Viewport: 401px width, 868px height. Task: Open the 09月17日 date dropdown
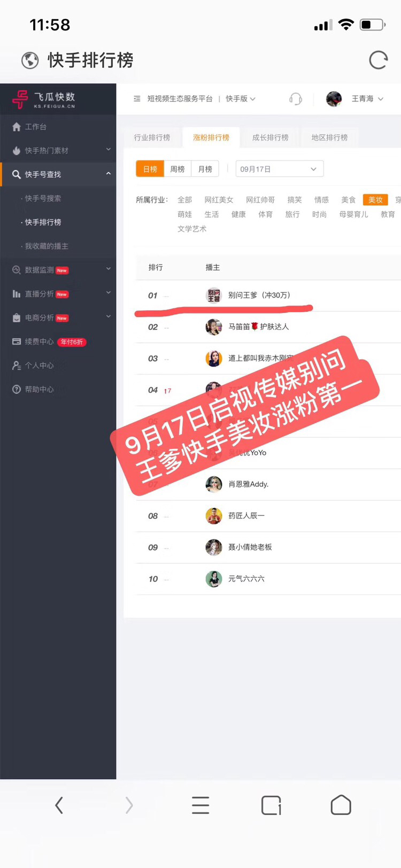pos(280,169)
